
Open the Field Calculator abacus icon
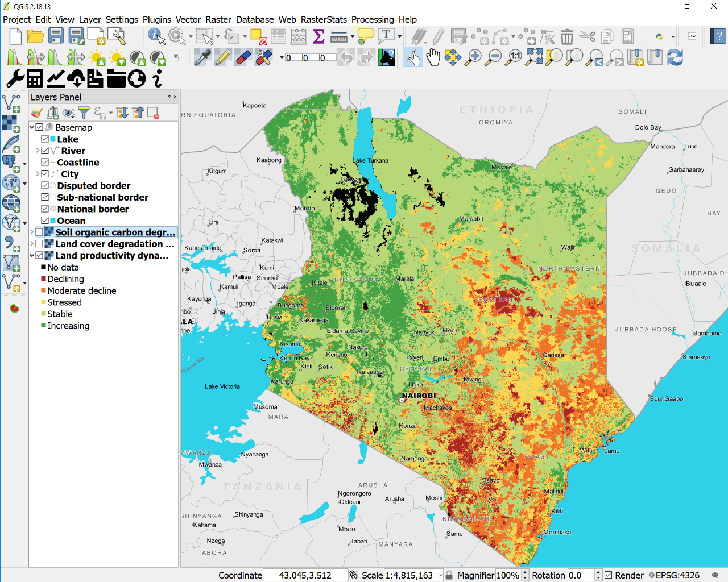tap(299, 36)
